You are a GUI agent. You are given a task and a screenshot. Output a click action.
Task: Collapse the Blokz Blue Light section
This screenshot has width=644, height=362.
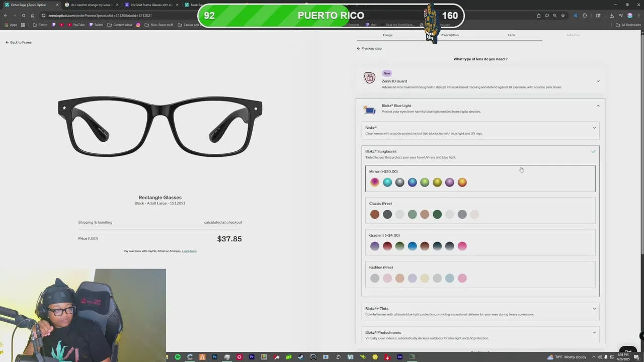pyautogui.click(x=598, y=106)
